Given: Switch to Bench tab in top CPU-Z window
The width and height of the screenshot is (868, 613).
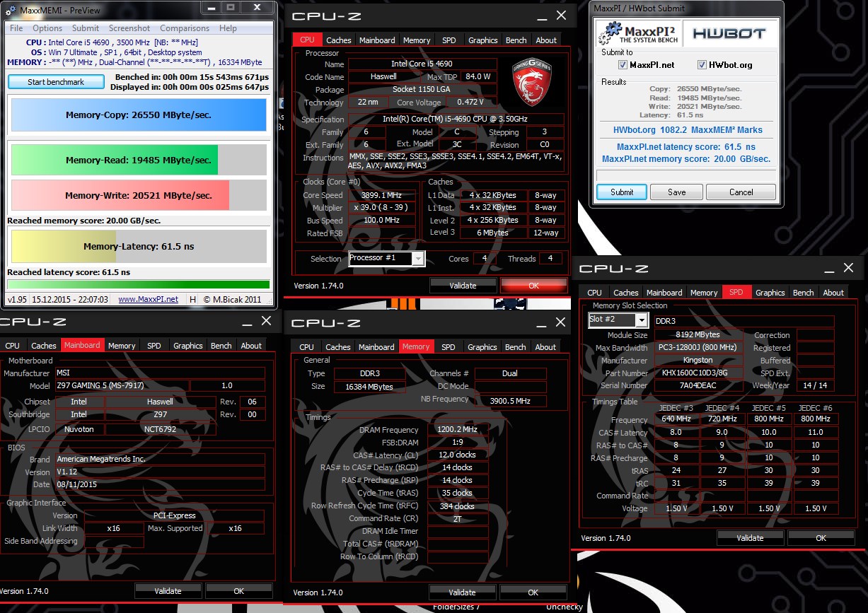Looking at the screenshot, I should pyautogui.click(x=516, y=40).
